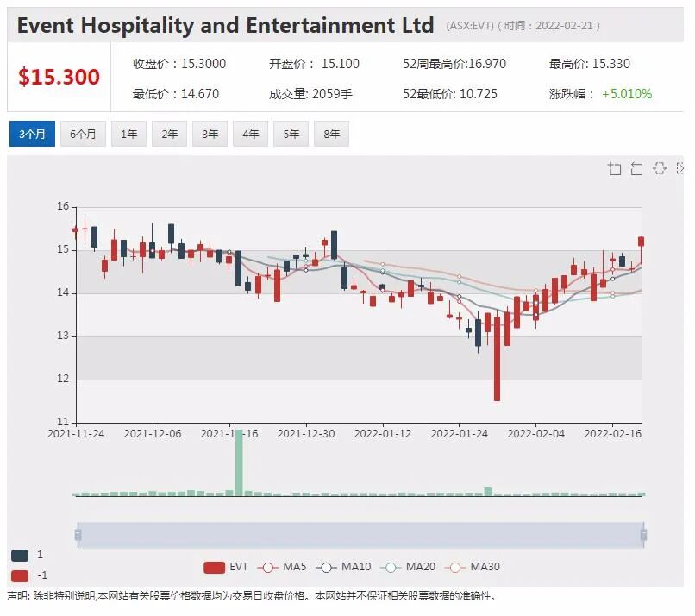The height and width of the screenshot is (616, 695).
Task: Toggle the MA5 line in legend
Action: tap(282, 567)
